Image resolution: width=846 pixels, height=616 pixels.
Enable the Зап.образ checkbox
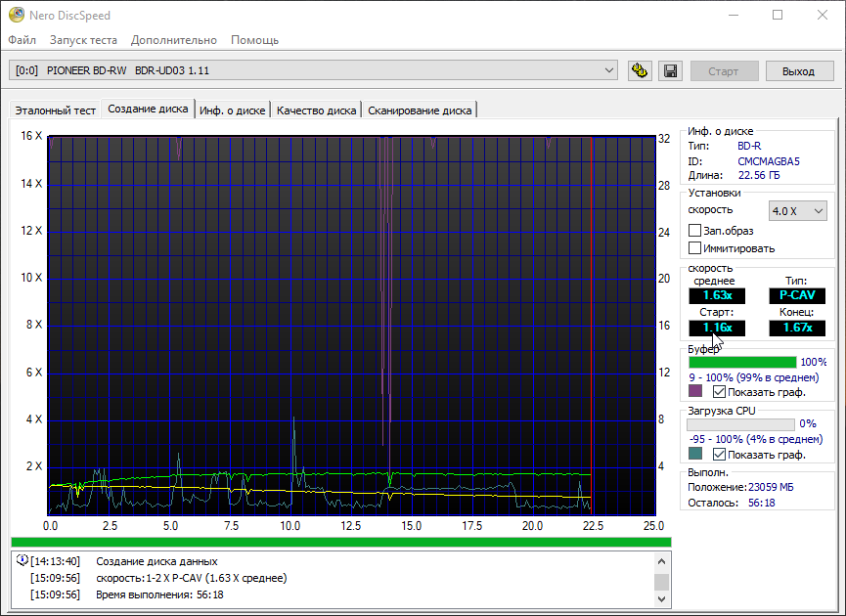pyautogui.click(x=695, y=231)
